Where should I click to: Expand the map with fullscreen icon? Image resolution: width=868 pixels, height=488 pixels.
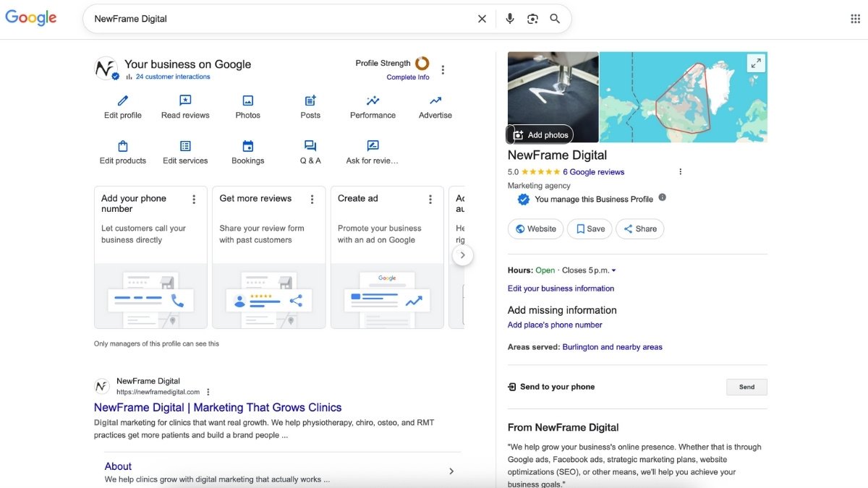coord(756,63)
